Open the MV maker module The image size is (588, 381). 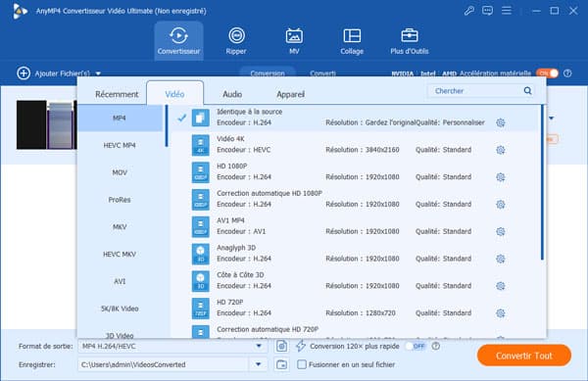(294, 40)
